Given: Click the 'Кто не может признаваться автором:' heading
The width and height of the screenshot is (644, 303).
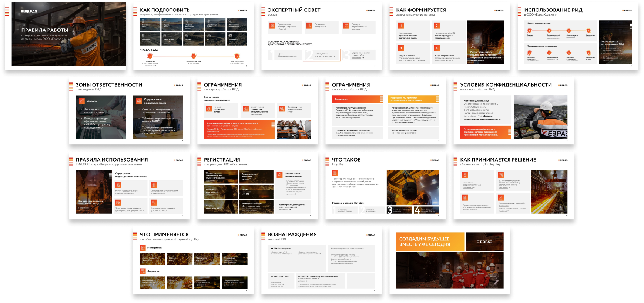Looking at the screenshot, I should 217,99.
